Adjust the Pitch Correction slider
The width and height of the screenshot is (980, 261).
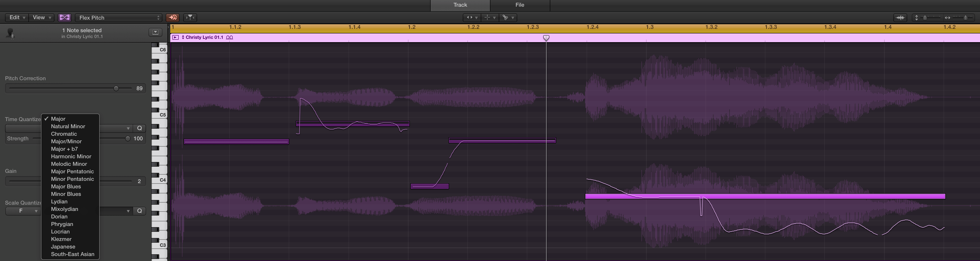[x=116, y=88]
